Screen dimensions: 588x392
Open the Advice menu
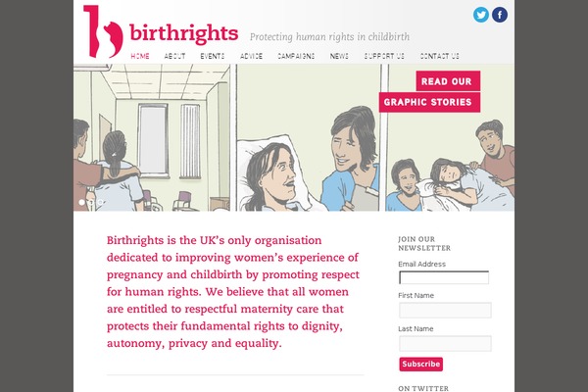251,57
